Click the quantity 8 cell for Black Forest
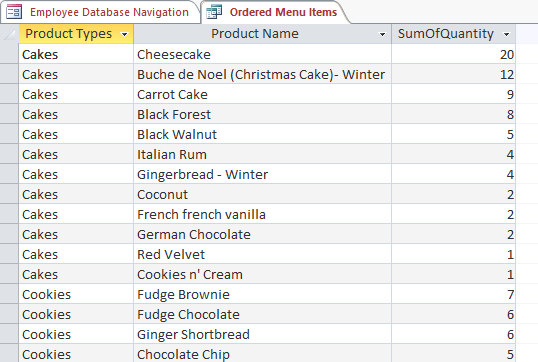Image resolution: width=538 pixels, height=362 pixels. (454, 114)
